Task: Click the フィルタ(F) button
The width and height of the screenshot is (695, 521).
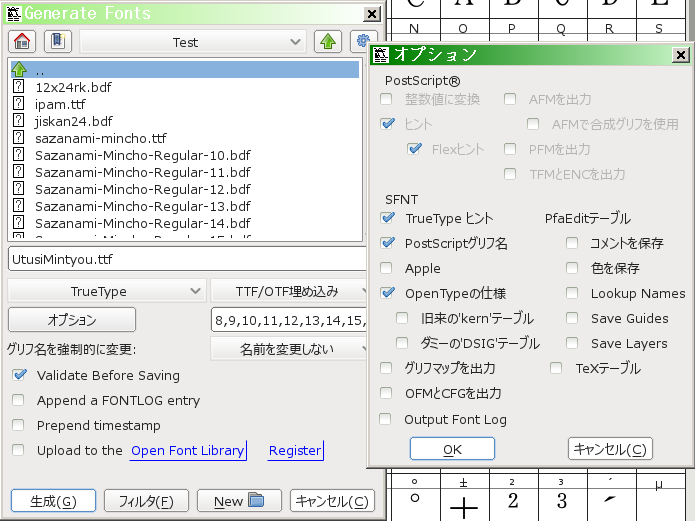Action: (146, 501)
